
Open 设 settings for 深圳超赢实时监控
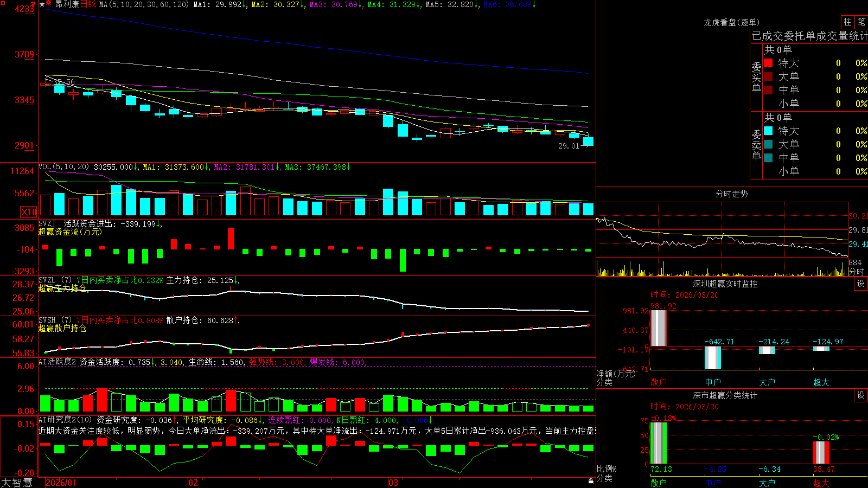pos(861,284)
